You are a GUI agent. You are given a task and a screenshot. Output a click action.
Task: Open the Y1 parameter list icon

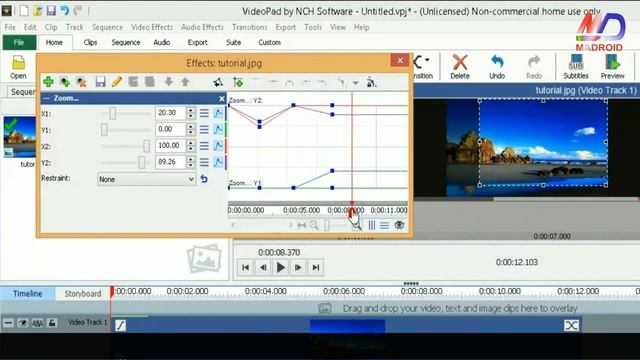point(204,130)
